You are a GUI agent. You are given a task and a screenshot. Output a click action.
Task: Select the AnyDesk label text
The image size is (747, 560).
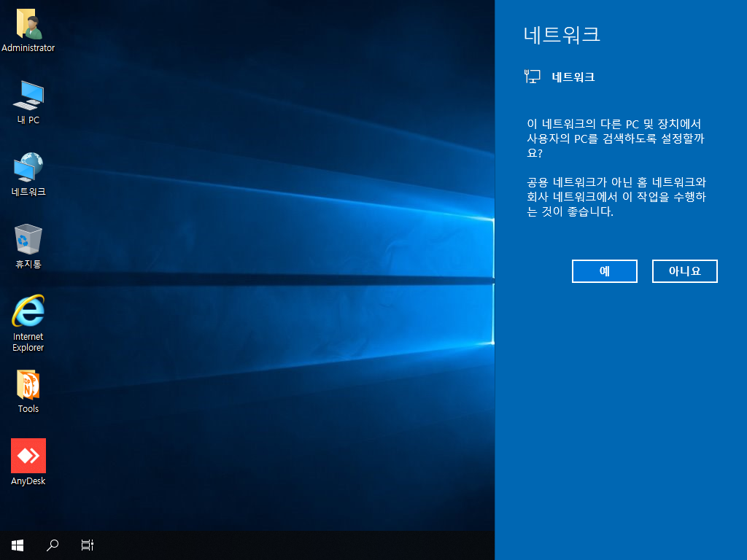click(28, 481)
